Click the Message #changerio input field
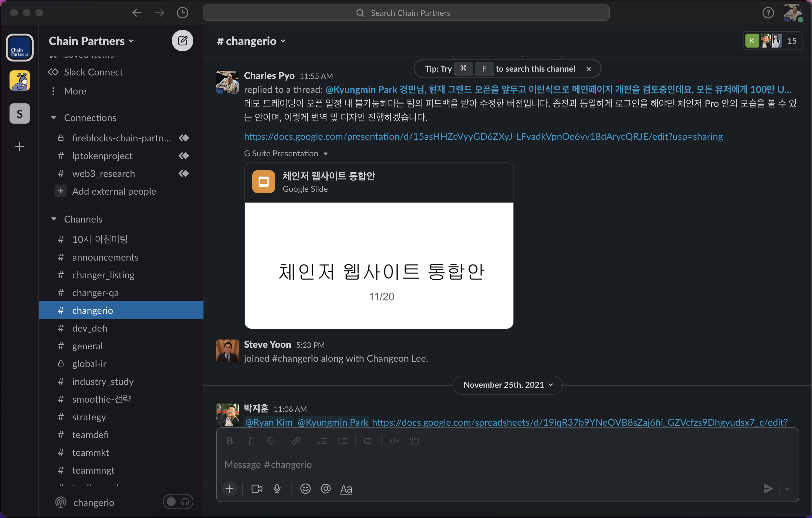Viewport: 812px width, 518px height. [x=472, y=464]
